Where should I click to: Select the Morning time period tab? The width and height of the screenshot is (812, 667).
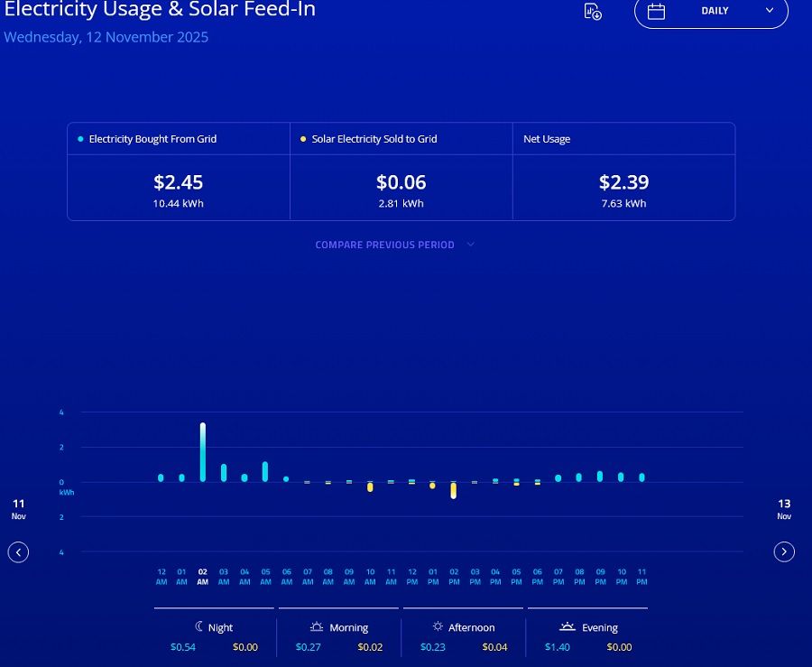point(339,628)
